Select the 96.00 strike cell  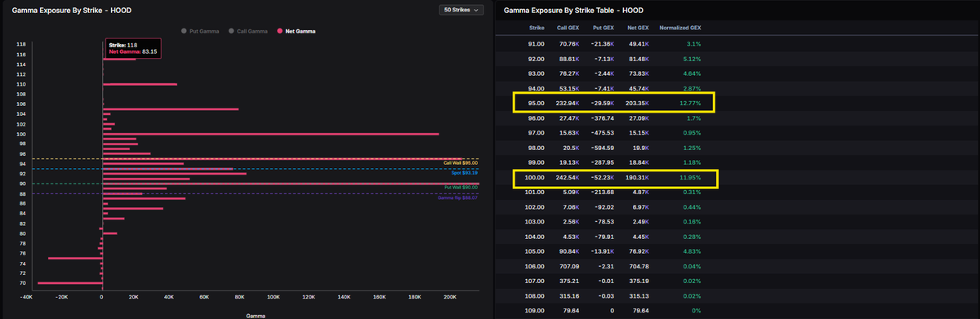[x=537, y=117]
